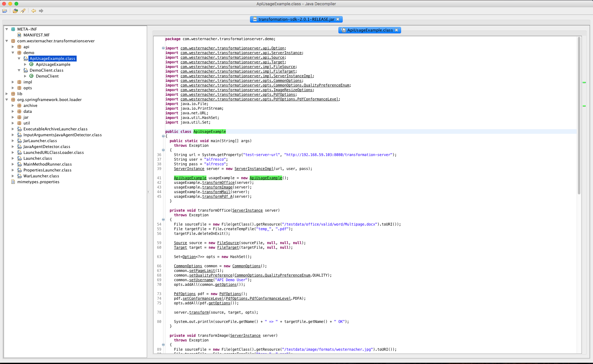Switch to transformation-sdk-2.0.1-RELEASE.jar tab
593x364 pixels.
[296, 19]
